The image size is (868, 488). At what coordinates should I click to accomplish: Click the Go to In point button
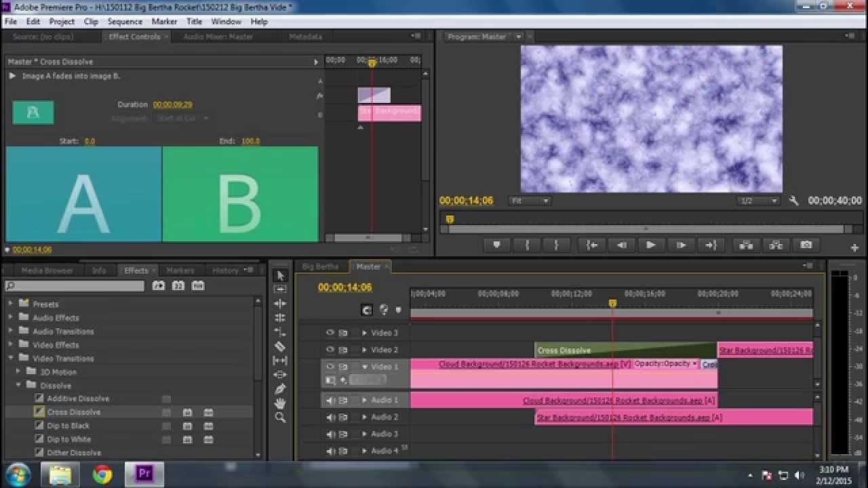tap(592, 245)
